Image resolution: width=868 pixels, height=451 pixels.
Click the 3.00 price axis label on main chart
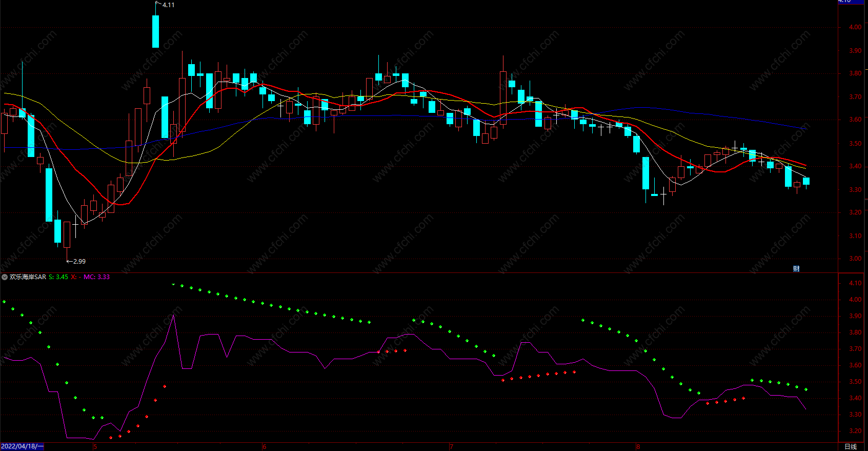(855, 259)
